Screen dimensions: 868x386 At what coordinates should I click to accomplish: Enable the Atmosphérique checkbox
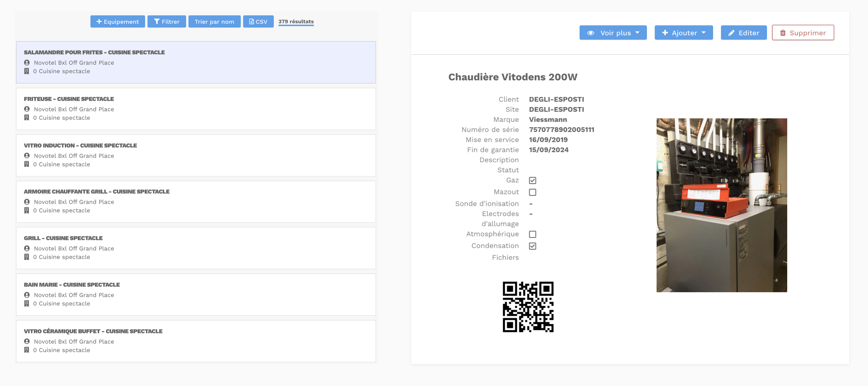[532, 234]
